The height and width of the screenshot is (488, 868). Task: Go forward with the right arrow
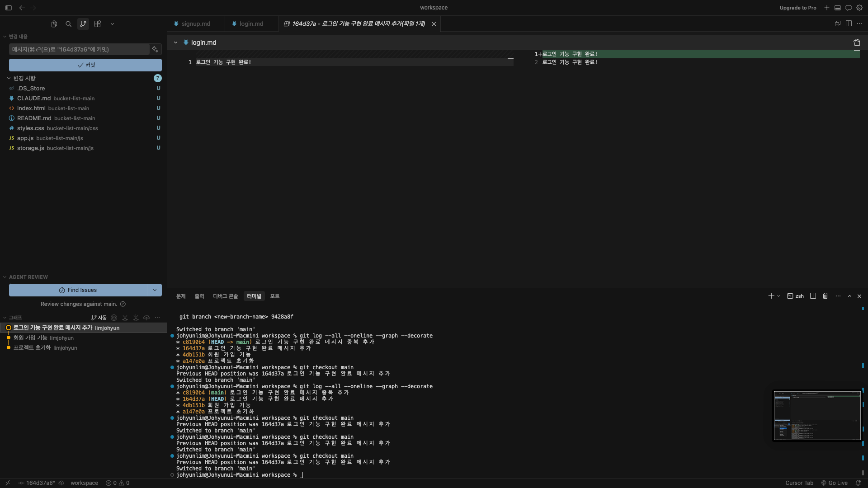point(33,8)
